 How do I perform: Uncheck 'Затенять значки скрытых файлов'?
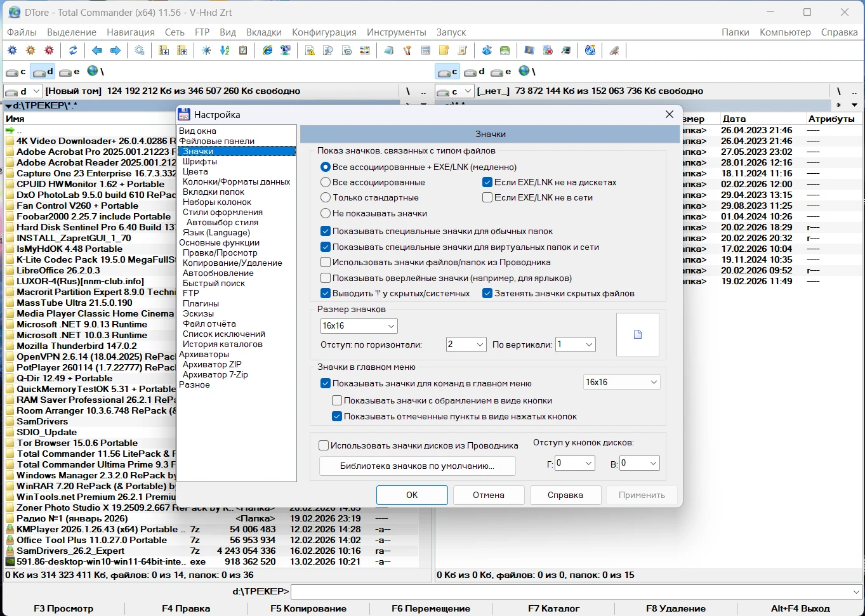click(x=487, y=294)
